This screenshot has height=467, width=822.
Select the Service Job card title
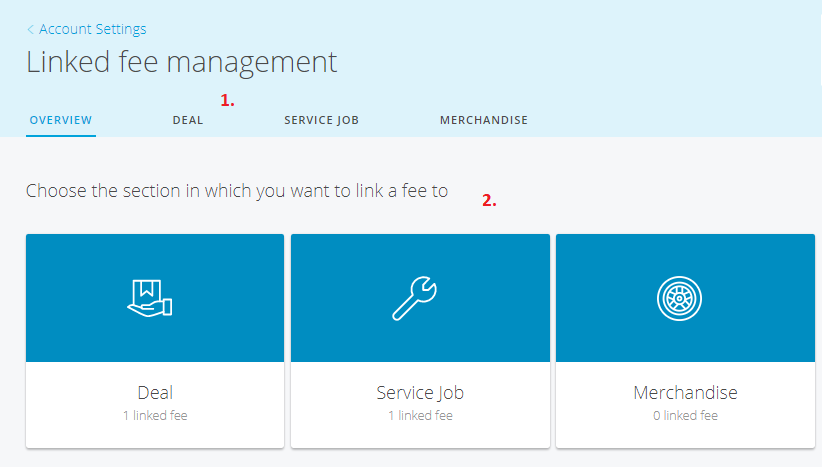pyautogui.click(x=420, y=393)
